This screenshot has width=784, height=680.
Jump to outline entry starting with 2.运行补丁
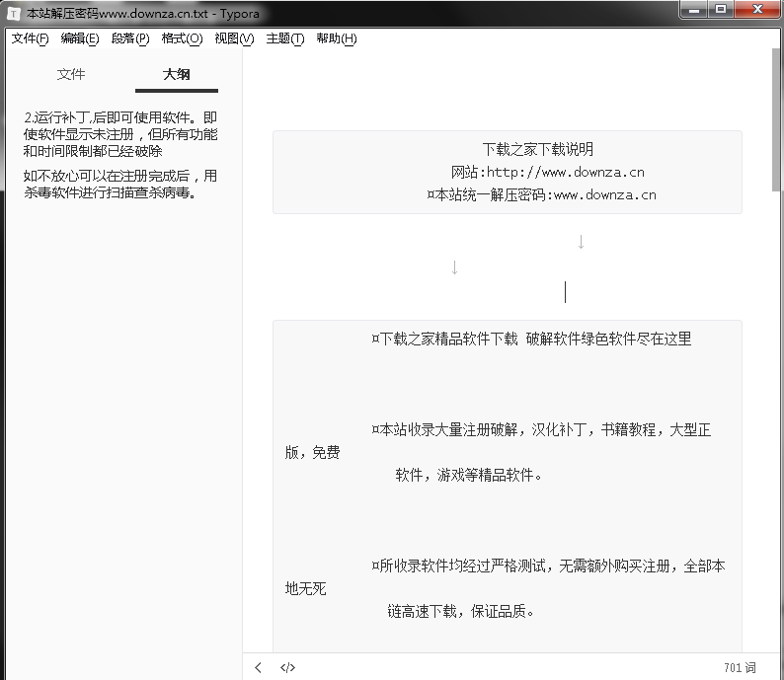coord(120,134)
